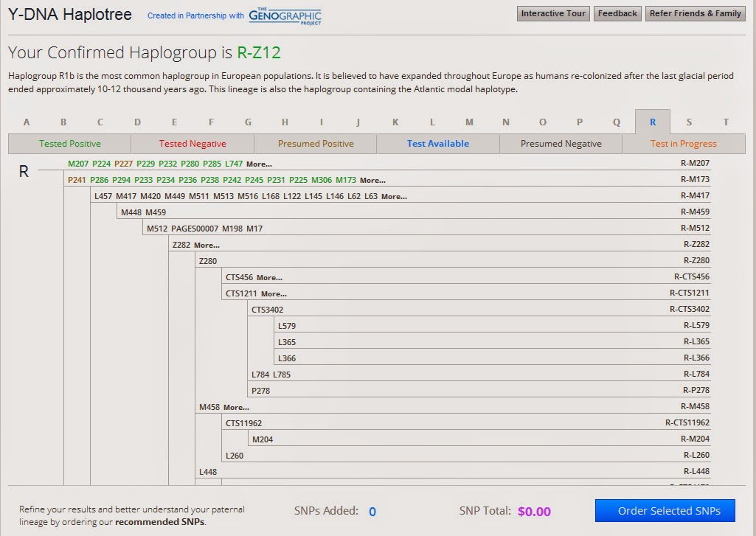Open the Feedback button
The image size is (756, 536).
(x=617, y=13)
